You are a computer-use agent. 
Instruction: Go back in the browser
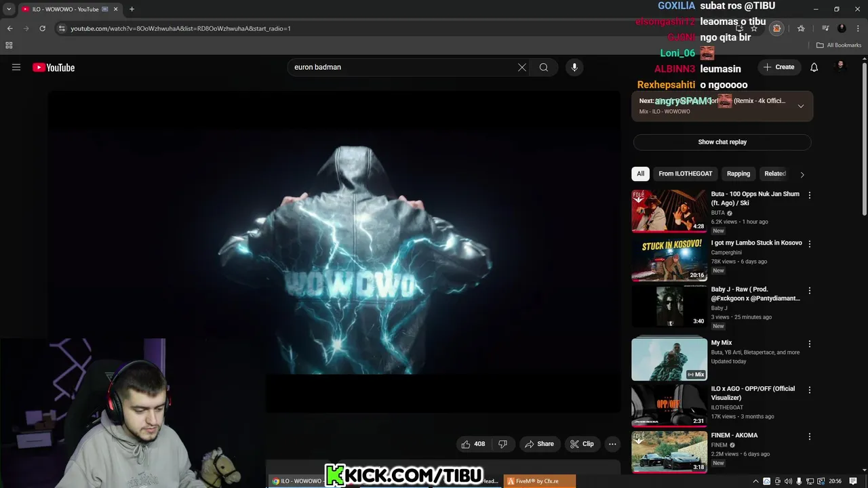(10, 28)
